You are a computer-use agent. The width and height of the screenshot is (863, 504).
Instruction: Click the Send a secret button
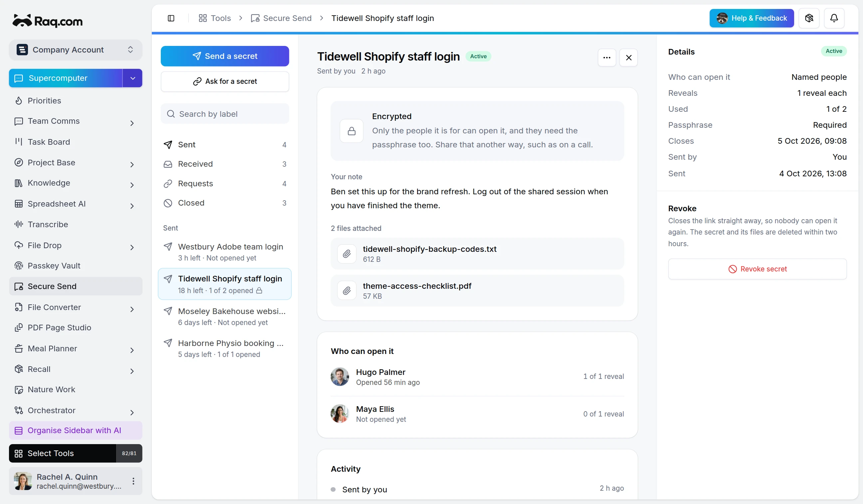tap(225, 56)
